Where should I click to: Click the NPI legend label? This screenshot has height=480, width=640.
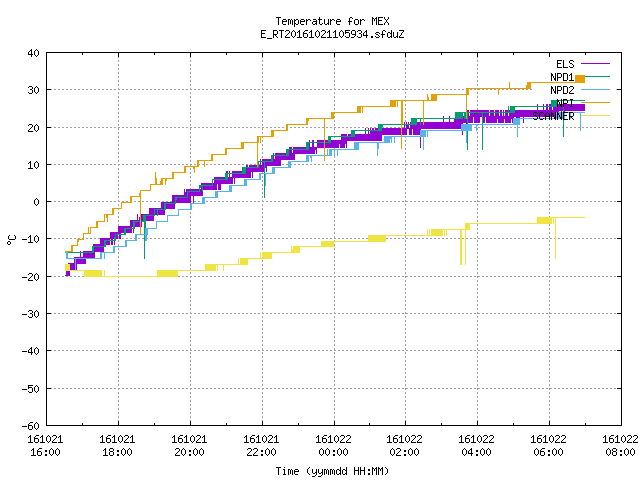[x=565, y=103]
